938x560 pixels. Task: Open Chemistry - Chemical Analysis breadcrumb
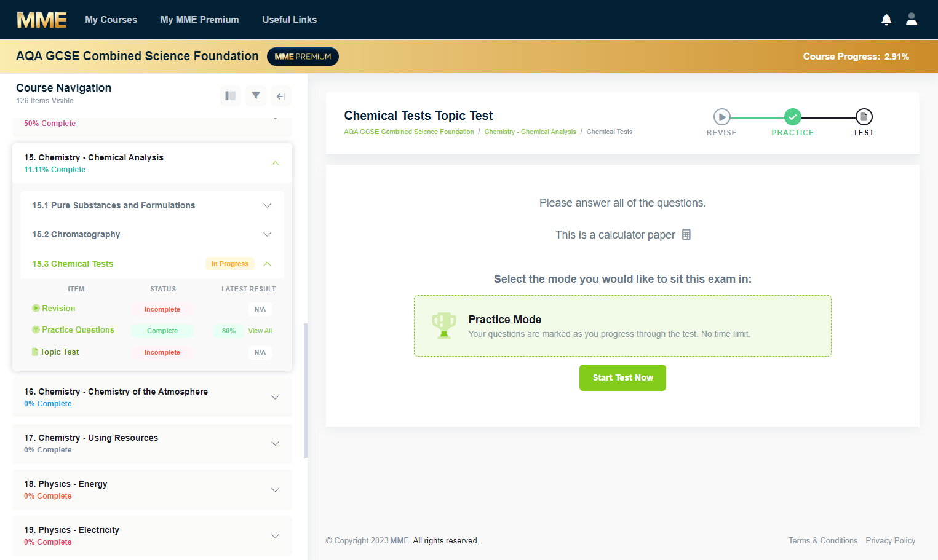point(530,132)
